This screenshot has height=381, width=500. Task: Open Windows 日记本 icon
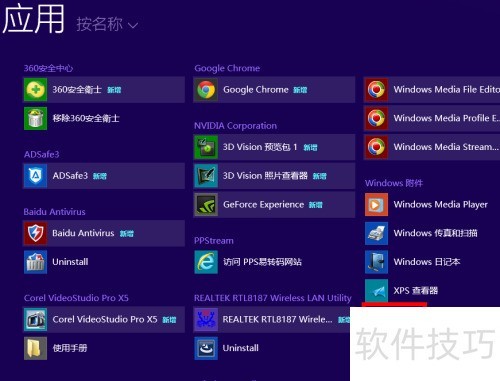(376, 262)
